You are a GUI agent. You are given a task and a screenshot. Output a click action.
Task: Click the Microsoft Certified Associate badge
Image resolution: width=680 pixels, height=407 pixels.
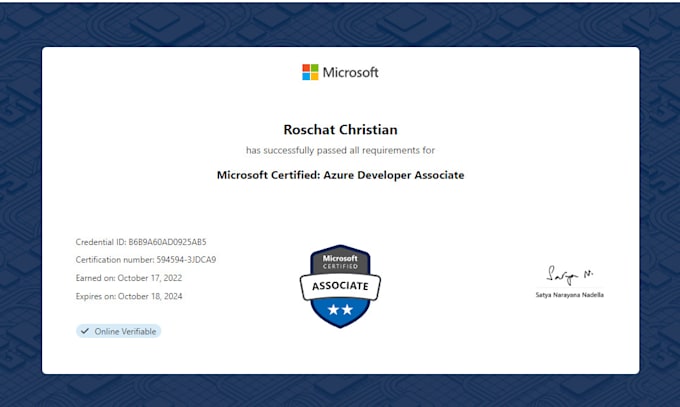(x=340, y=286)
